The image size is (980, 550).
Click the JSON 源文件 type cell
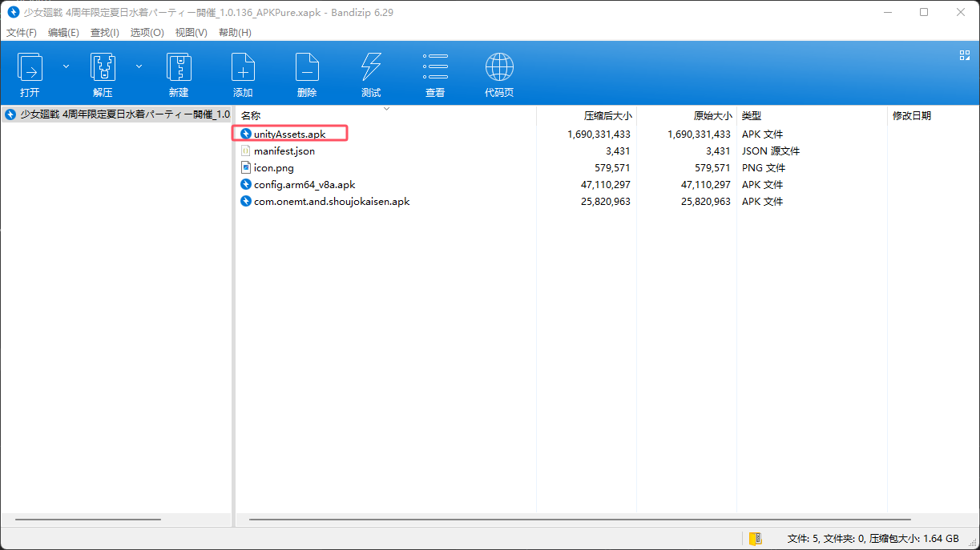tap(771, 151)
